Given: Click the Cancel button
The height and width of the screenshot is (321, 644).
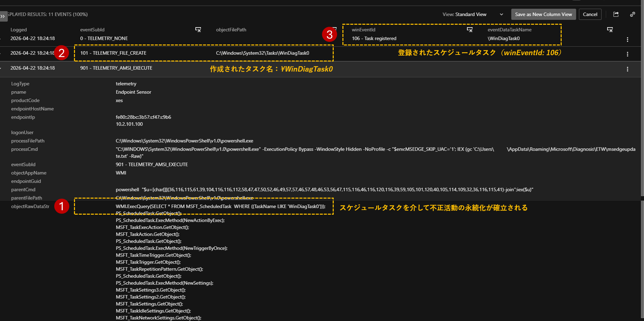Looking at the screenshot, I should coord(590,14).
